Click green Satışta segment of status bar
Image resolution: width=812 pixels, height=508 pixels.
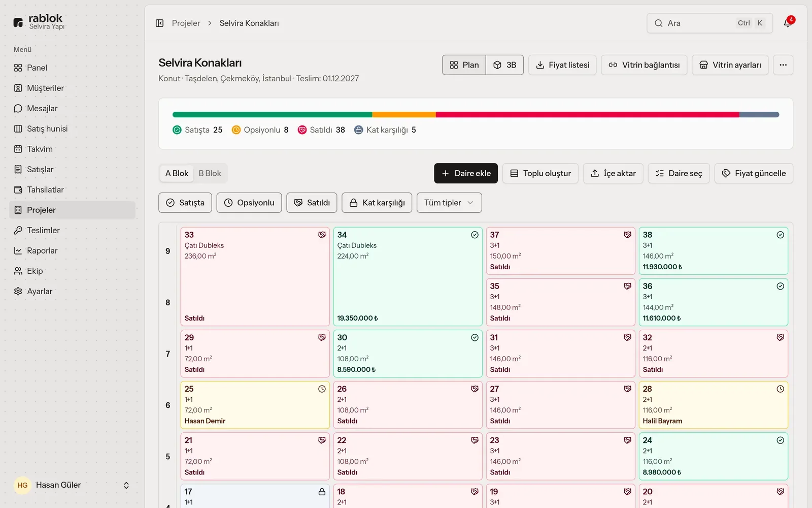point(272,115)
